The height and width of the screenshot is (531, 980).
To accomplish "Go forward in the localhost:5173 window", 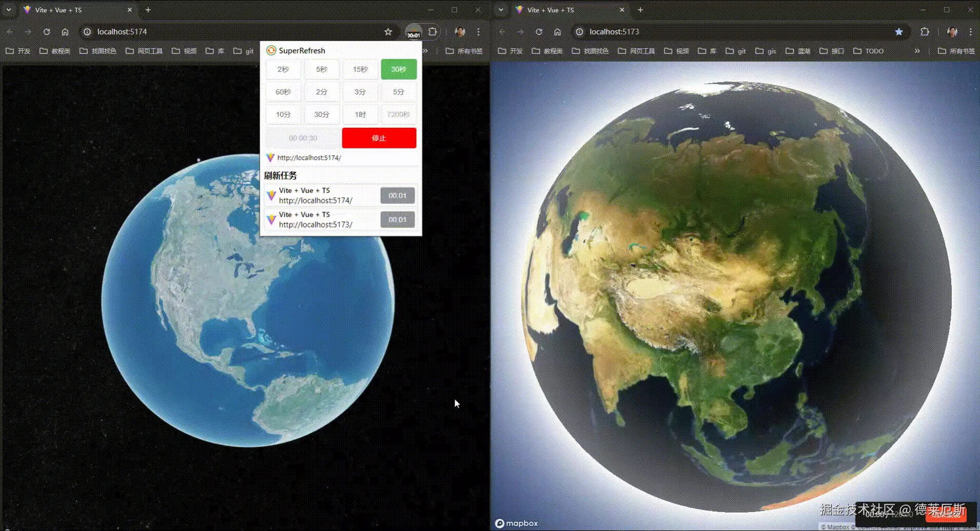I will [x=520, y=32].
